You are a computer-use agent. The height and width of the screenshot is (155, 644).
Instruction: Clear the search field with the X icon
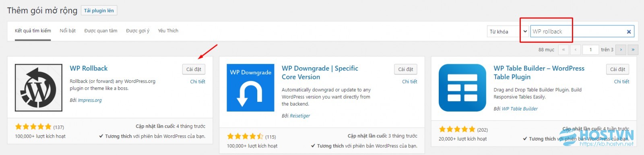pyautogui.click(x=629, y=32)
